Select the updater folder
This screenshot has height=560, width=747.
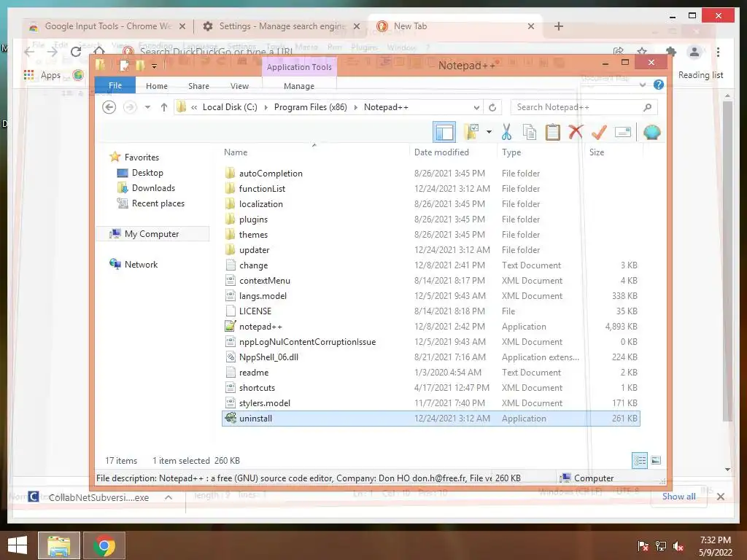(254, 249)
